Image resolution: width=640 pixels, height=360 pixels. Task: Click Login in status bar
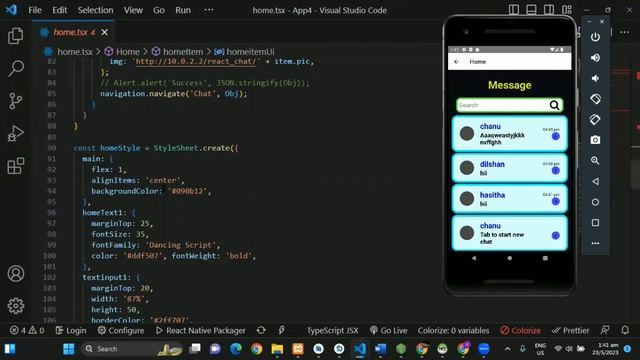pos(71,330)
